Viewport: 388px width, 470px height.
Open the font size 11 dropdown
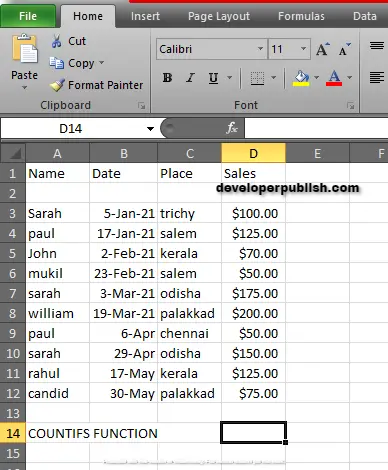[303, 49]
